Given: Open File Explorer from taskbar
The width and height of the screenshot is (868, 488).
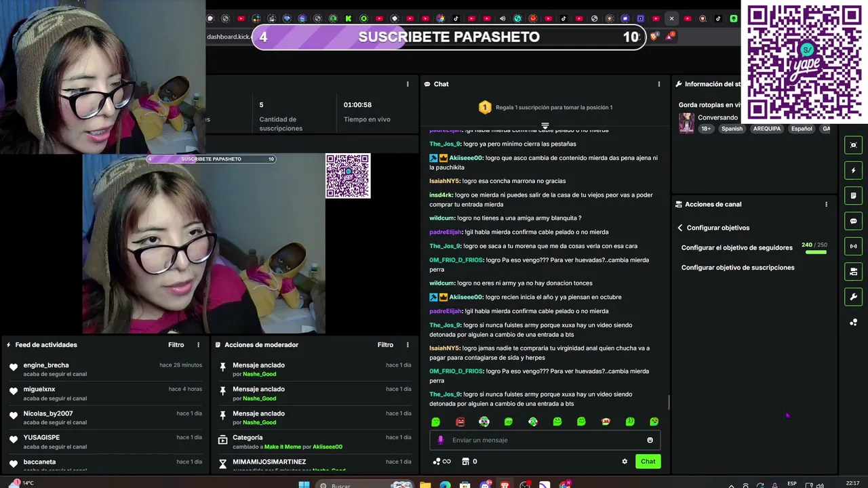Looking at the screenshot, I should [x=425, y=485].
